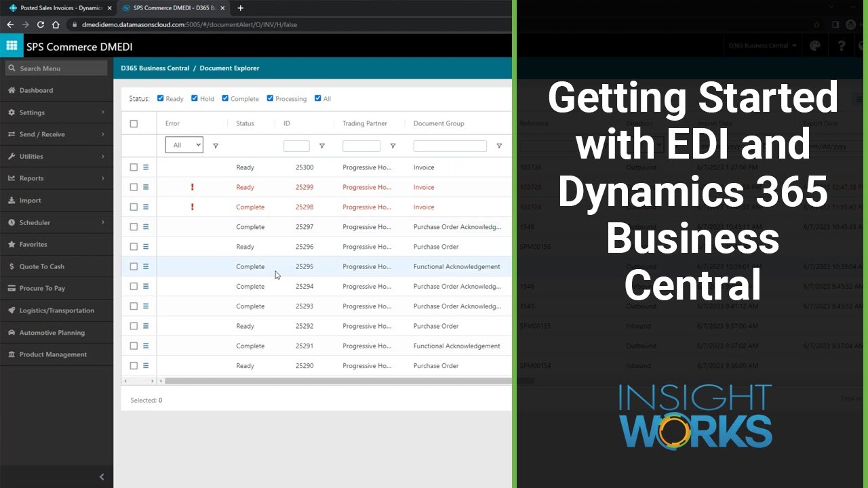The width and height of the screenshot is (868, 488).
Task: Open row menu icon for document 25297
Action: pos(146,227)
